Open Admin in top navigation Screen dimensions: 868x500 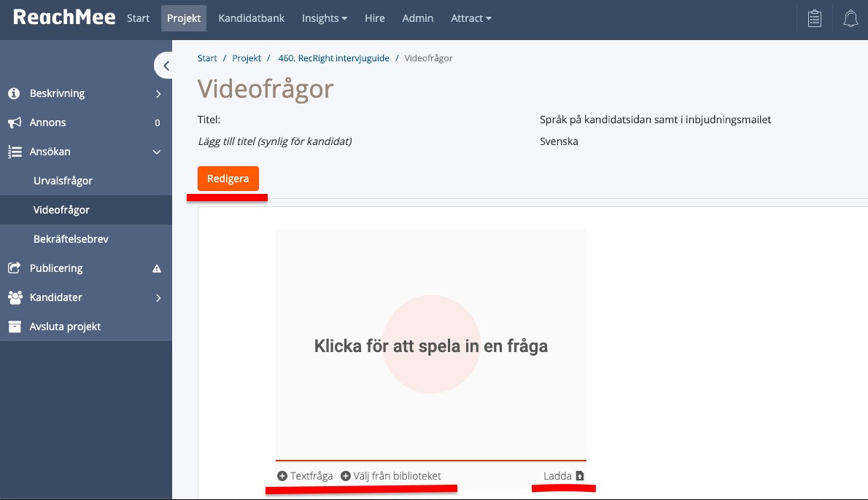point(417,18)
